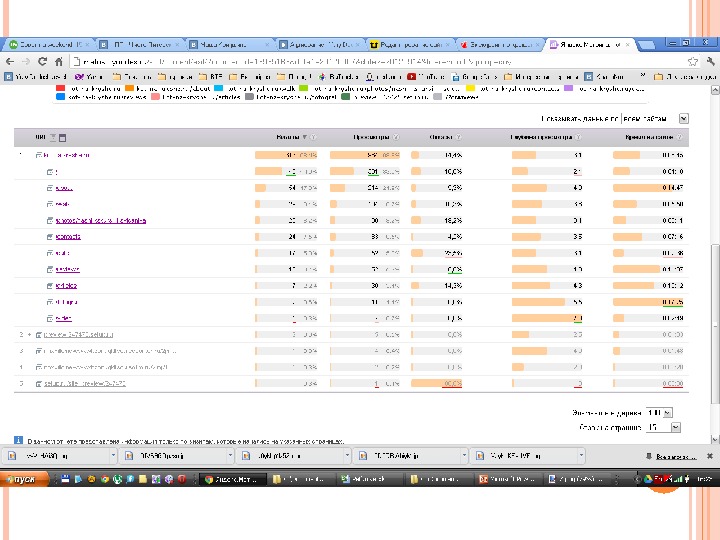
Task: Open the 'Строк на странице' dropdown
Action: click(675, 427)
